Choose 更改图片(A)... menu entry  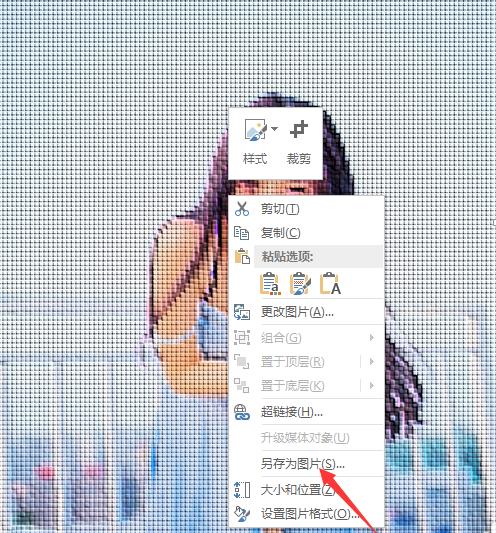pos(297,312)
